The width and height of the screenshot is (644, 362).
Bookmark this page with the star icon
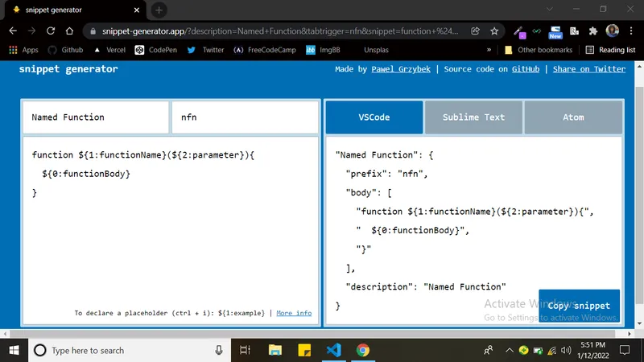click(x=494, y=31)
